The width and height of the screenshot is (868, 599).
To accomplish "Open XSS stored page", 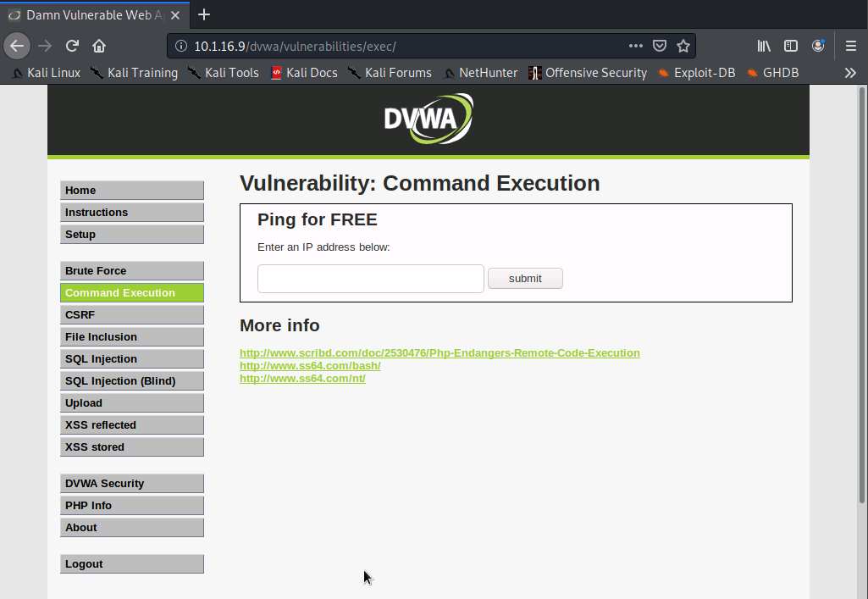I will tap(132, 446).
